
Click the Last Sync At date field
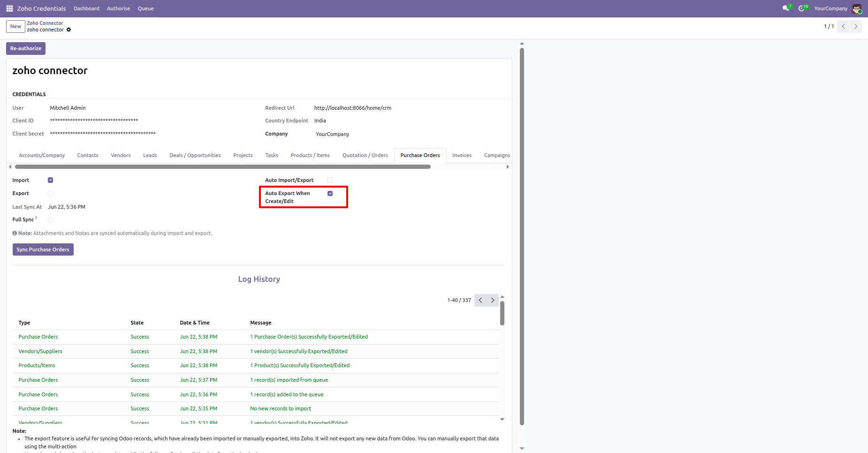pyautogui.click(x=67, y=207)
